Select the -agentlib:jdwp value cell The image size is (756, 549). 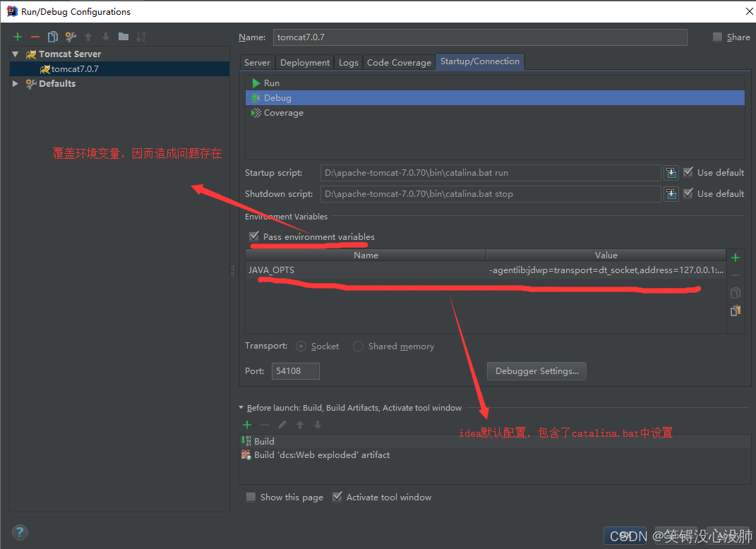click(x=606, y=270)
